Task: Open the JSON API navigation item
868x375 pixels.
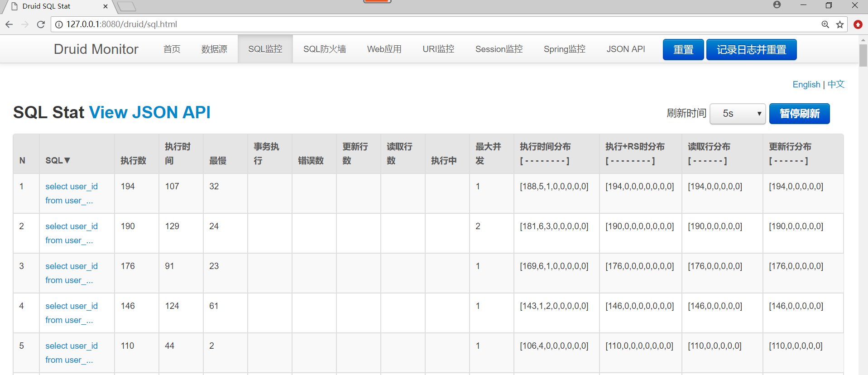Action: (x=626, y=49)
